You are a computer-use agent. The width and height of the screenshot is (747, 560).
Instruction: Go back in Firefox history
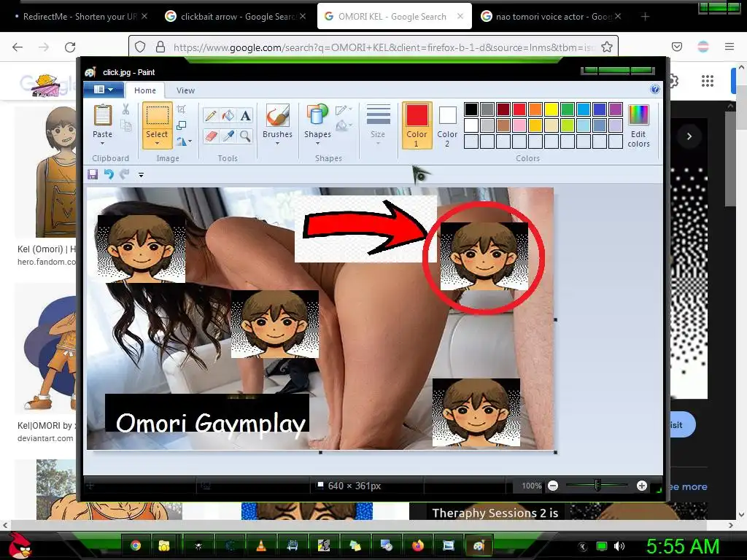[x=18, y=47]
